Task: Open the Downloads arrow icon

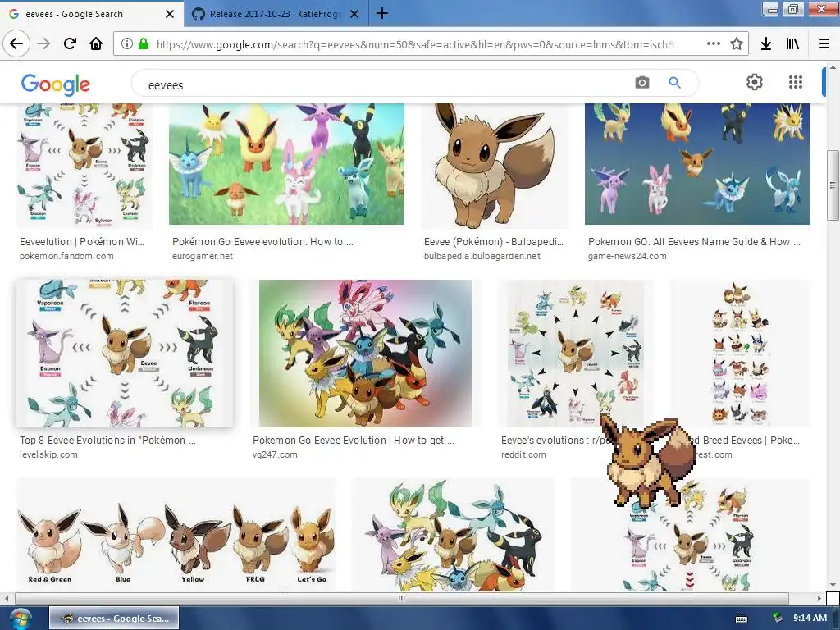Action: [766, 44]
